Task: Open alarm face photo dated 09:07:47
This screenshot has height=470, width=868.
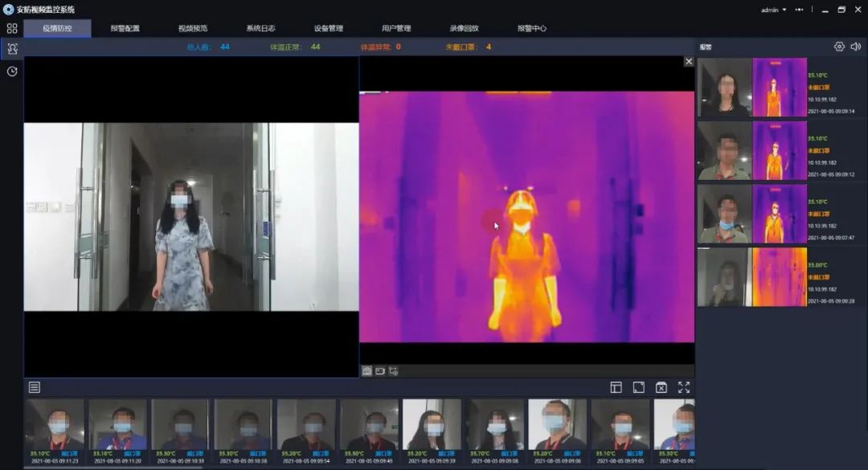Action: click(725, 214)
